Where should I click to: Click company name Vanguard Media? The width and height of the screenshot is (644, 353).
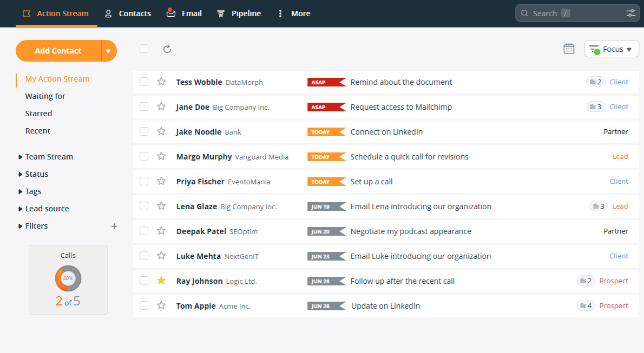pos(261,157)
